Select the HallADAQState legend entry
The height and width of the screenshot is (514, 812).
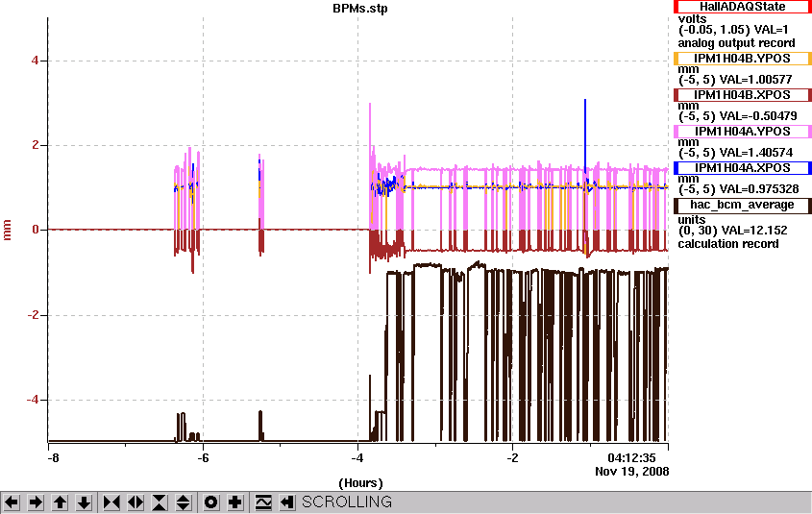[x=742, y=7]
